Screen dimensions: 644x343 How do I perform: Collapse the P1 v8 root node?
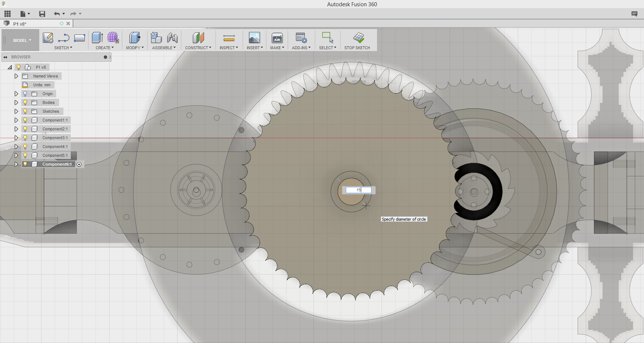click(10, 67)
